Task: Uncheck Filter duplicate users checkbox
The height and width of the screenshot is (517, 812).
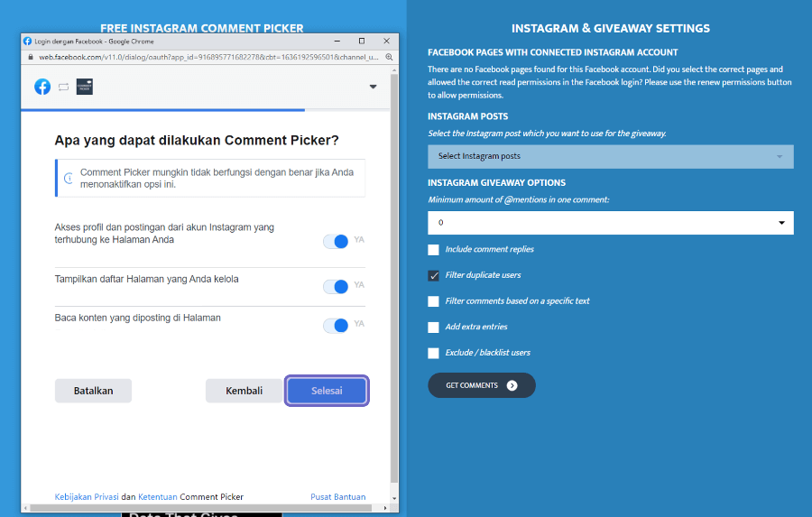Action: coord(433,275)
